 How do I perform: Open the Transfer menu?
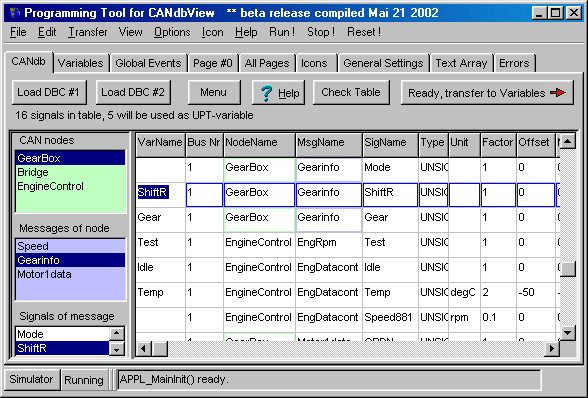[88, 32]
